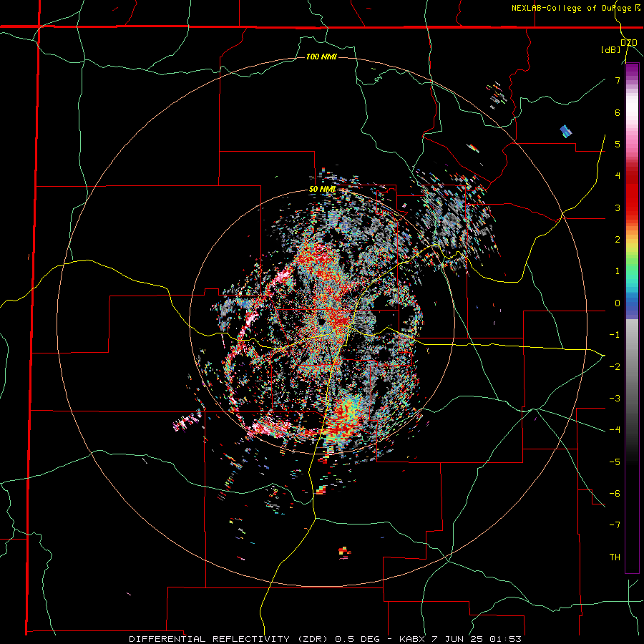The image size is (644, 644).
Task: Select the -4 tick on the dB scale
Action: click(x=615, y=430)
